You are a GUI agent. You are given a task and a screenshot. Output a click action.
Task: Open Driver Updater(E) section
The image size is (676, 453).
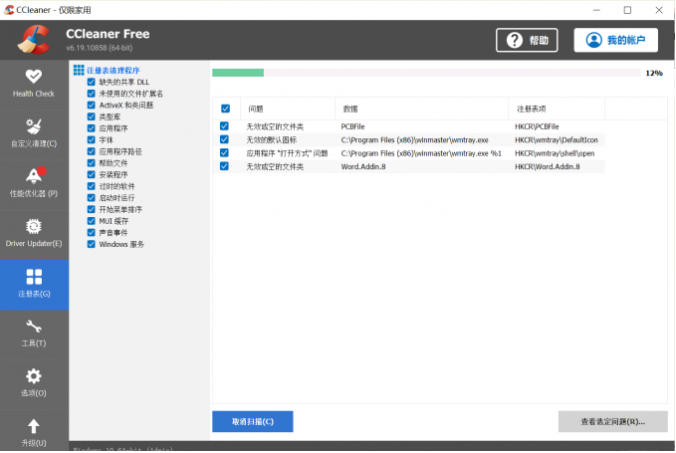(x=34, y=233)
